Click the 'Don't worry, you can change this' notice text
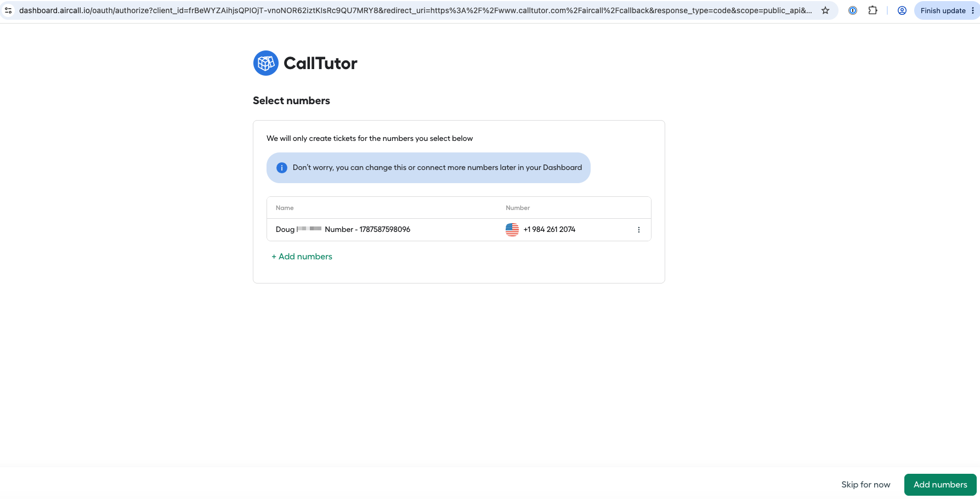Image resolution: width=980 pixels, height=499 pixels. click(x=437, y=168)
